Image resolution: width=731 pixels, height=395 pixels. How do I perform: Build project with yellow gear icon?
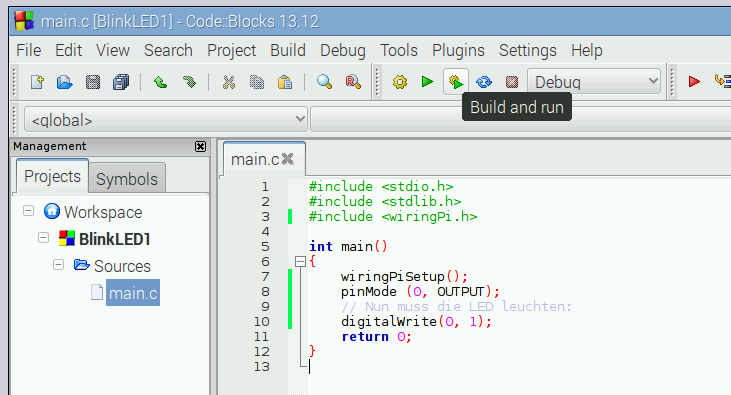pos(400,83)
